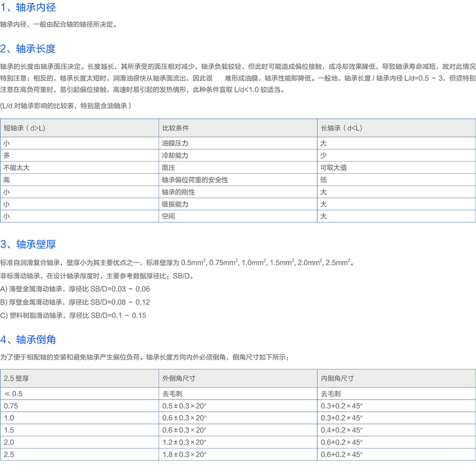This screenshot has height=465, width=476.
Task: Click the 冷却能力 cell
Action: click(238, 155)
